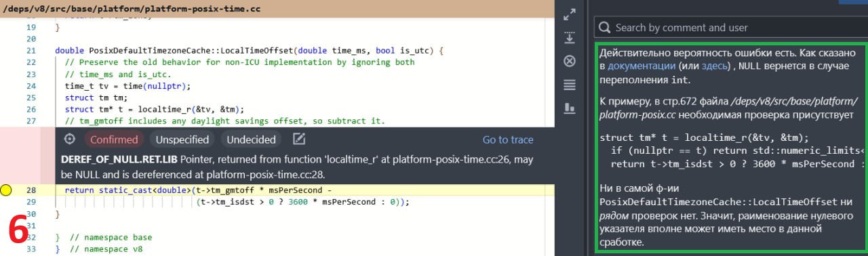
Task: Click the yellow marker at line 28
Action: point(6,190)
